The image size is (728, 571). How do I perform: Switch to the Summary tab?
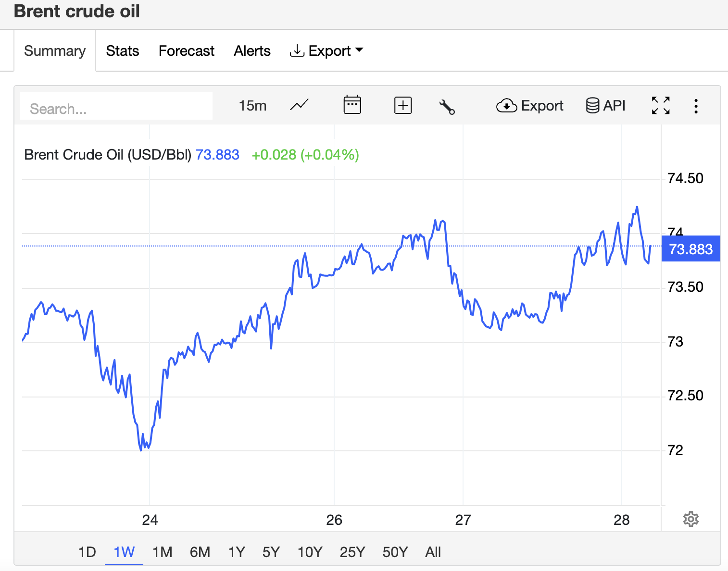click(x=55, y=51)
